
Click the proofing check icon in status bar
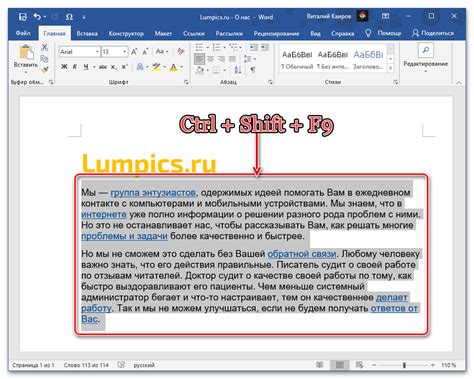[121, 365]
